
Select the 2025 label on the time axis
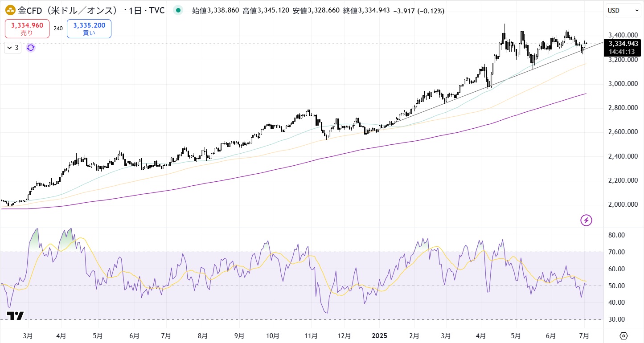pyautogui.click(x=379, y=335)
